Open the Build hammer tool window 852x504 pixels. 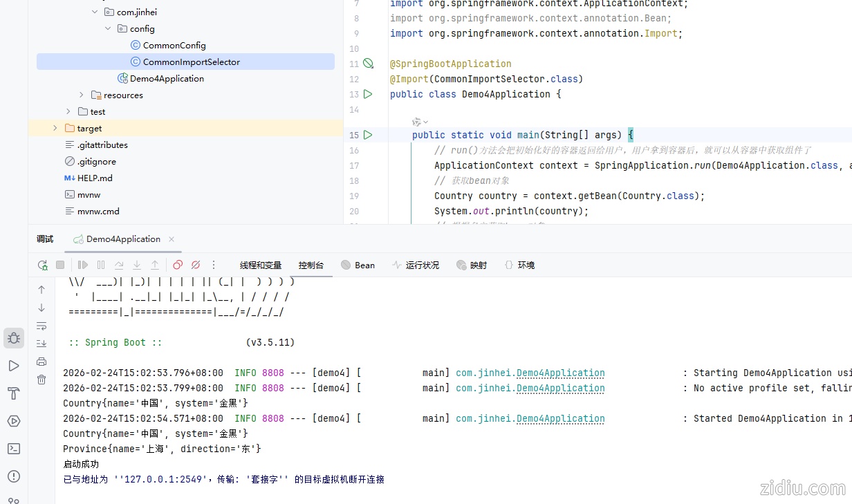14,393
